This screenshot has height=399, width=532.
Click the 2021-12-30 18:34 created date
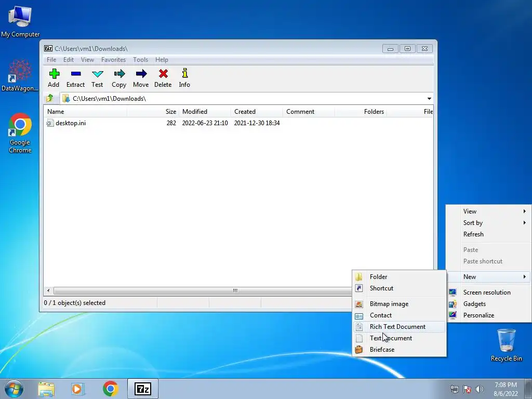click(x=257, y=123)
